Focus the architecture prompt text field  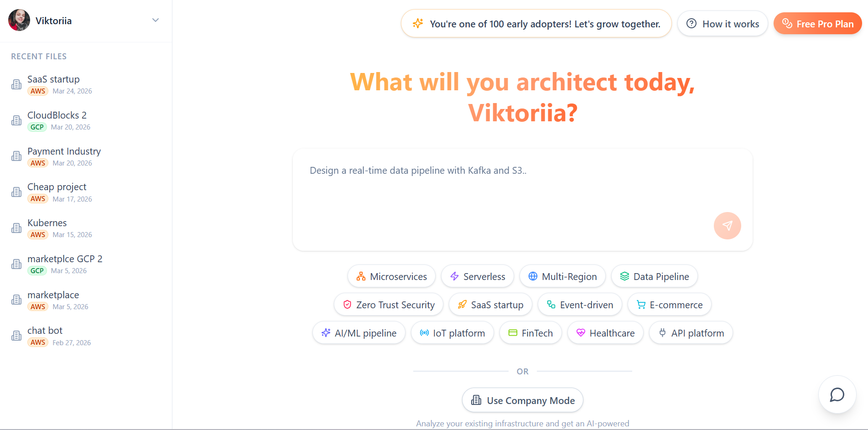(x=502, y=192)
